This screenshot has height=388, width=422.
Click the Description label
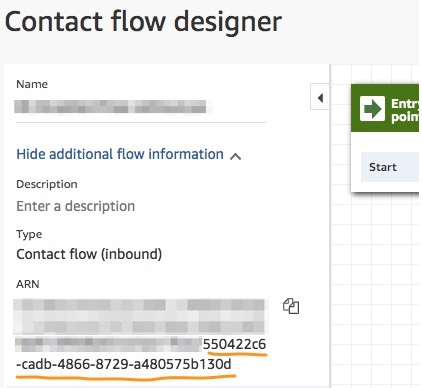47,184
